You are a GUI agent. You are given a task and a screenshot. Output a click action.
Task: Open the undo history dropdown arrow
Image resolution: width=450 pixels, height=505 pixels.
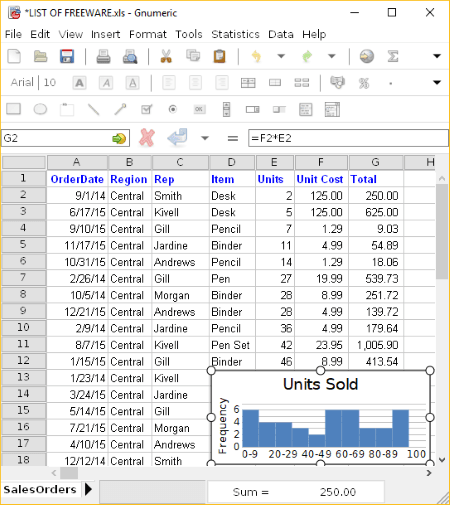281,56
